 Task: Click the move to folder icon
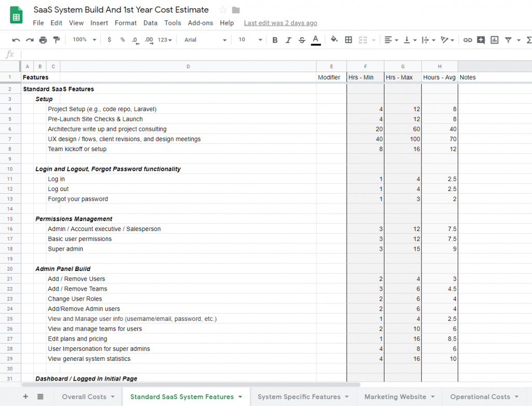[x=236, y=10]
